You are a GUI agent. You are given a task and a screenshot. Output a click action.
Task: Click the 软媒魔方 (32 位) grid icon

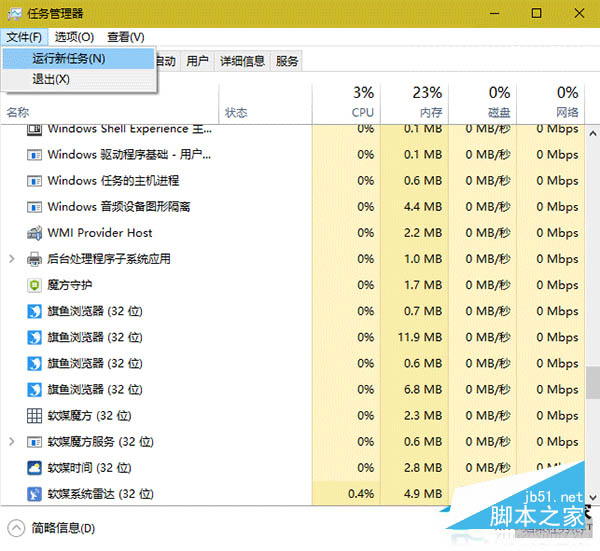(32, 415)
